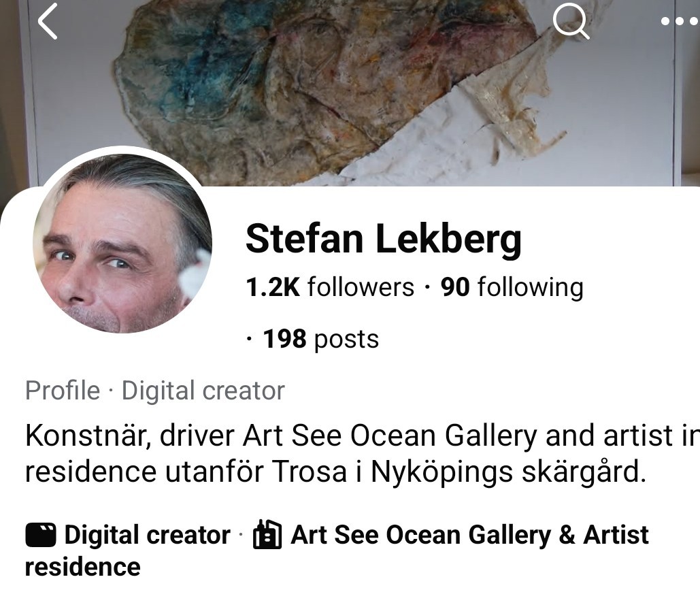700x607 pixels.
Task: Tap the word residence in workplace link
Action: coord(82,567)
